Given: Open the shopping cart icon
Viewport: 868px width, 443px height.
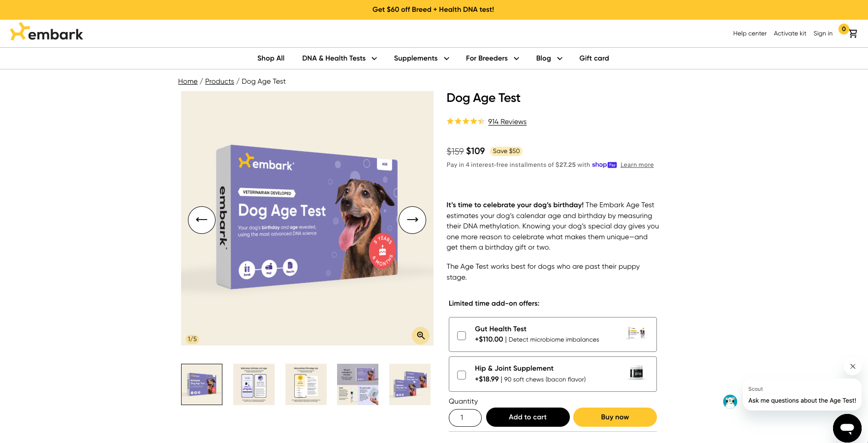Looking at the screenshot, I should 853,33.
